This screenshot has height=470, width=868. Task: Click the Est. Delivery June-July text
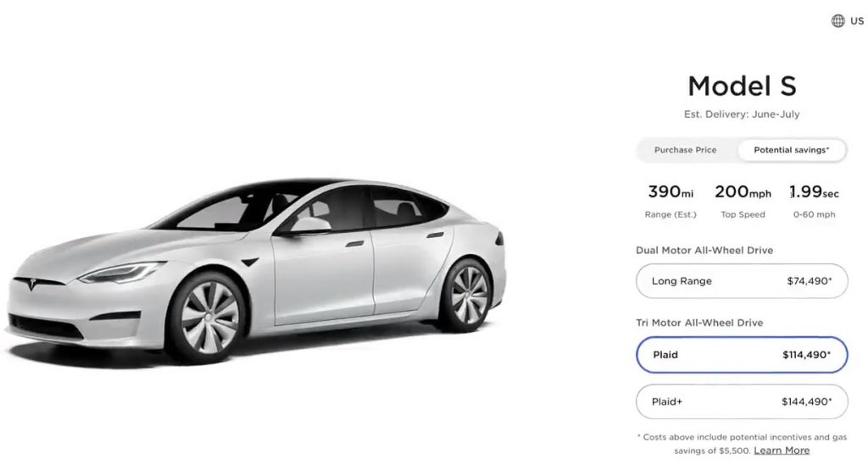(x=742, y=114)
